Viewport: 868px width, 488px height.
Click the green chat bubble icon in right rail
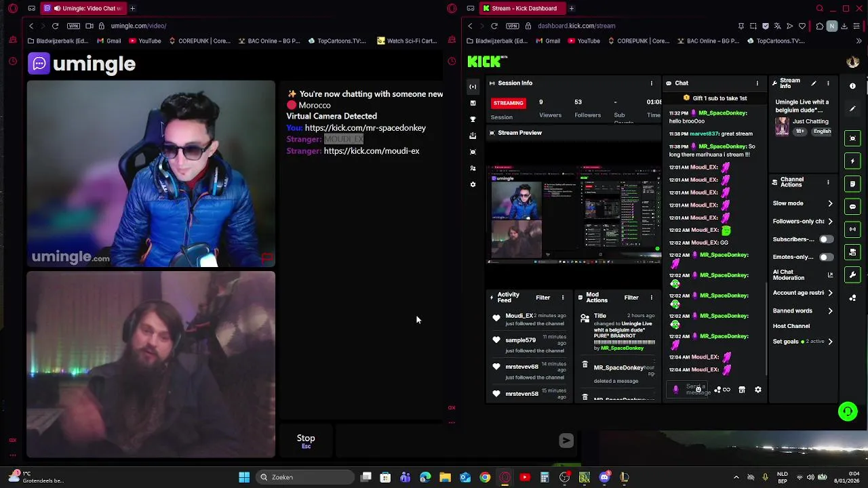pos(852,207)
